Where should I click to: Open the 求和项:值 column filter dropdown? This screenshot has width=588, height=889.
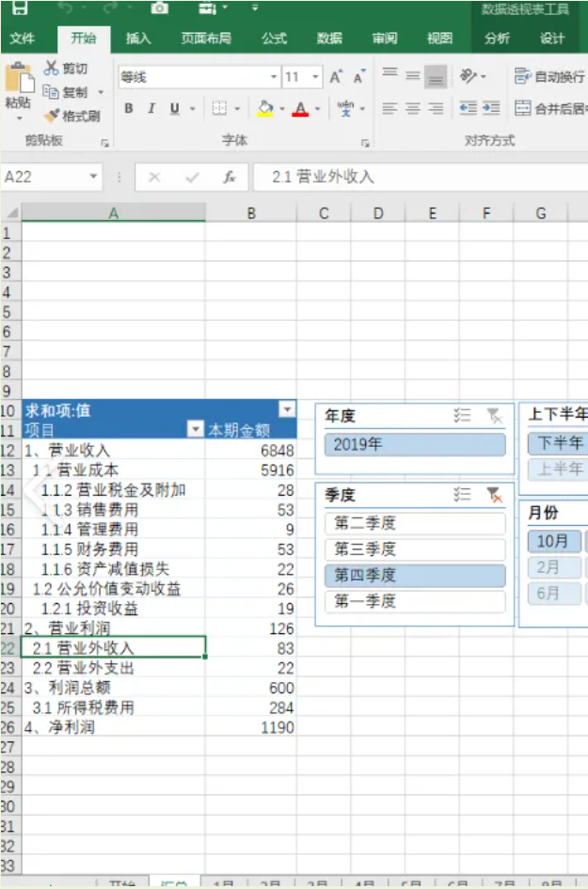(288, 409)
